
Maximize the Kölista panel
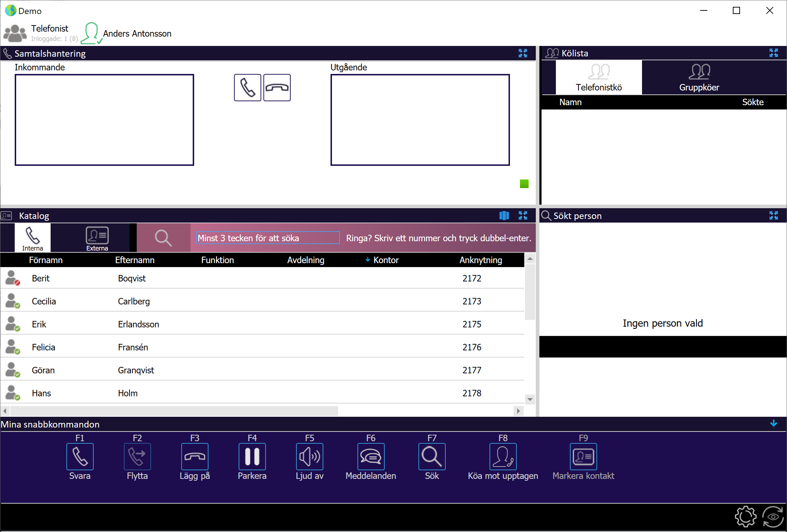[x=774, y=53]
